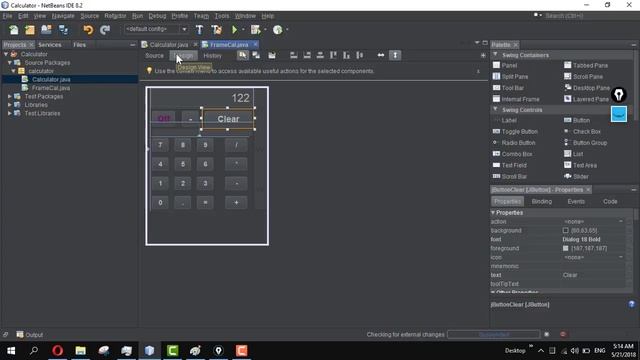The width and height of the screenshot is (640, 360).
Task: Click the Debug Project toolbar icon
Action: 256,30
